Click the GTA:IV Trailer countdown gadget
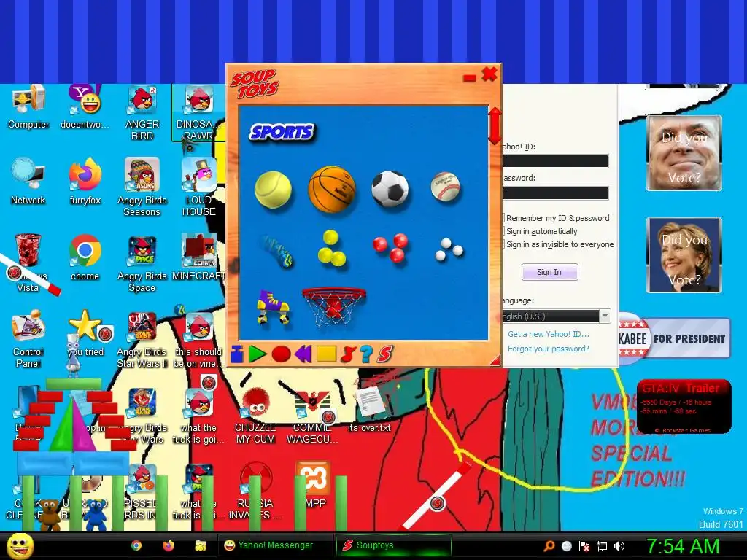 pyautogui.click(x=684, y=407)
